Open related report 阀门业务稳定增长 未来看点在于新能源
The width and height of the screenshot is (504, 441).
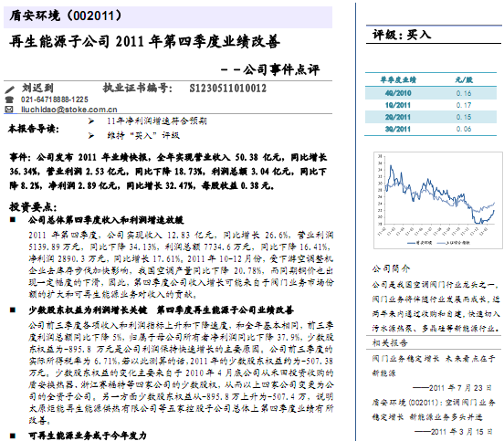tap(434, 366)
